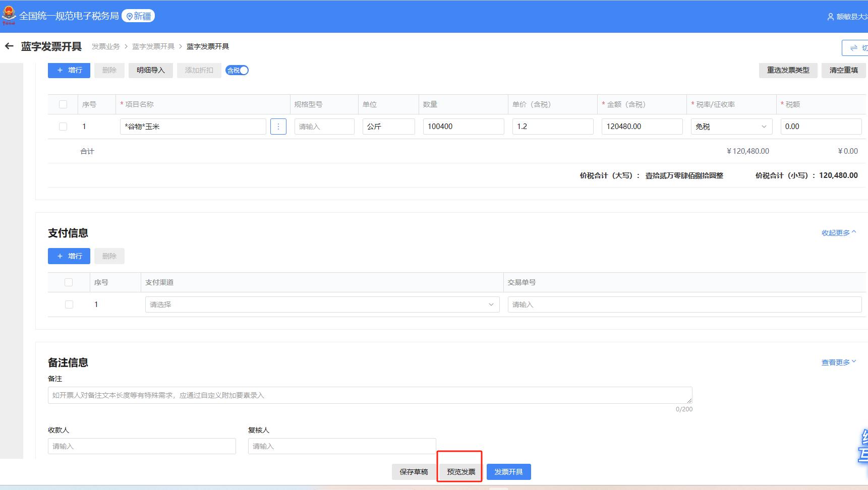
Task: Click the 数量 field showing 100400
Action: pos(464,127)
